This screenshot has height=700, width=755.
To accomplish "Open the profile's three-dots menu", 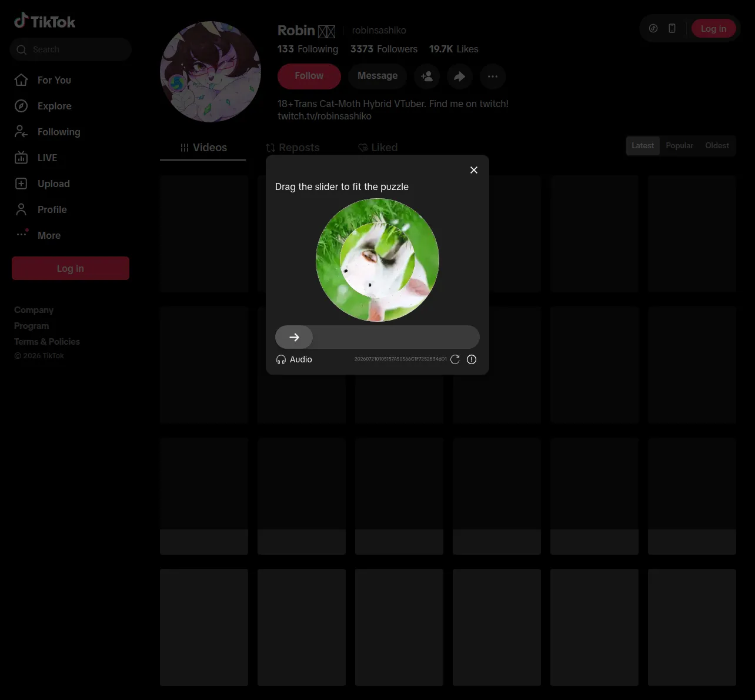I will (493, 76).
